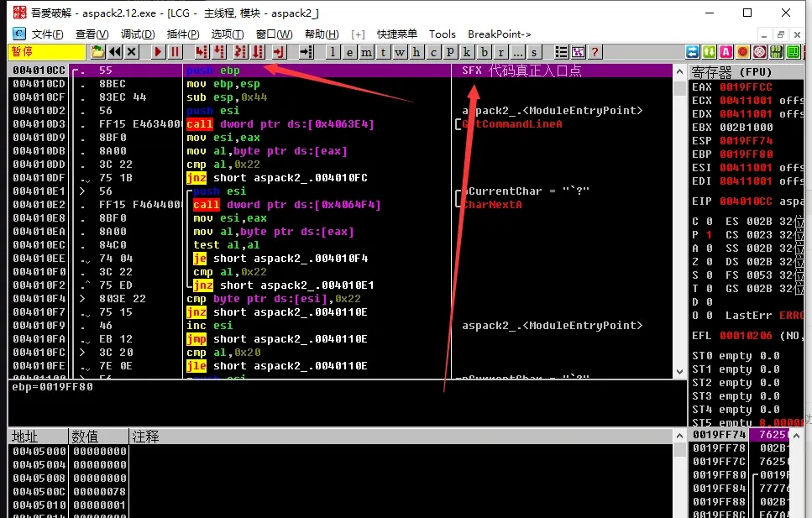Click the disassembly scrollbar down arrow
The width and height of the screenshot is (812, 518).
pos(680,371)
